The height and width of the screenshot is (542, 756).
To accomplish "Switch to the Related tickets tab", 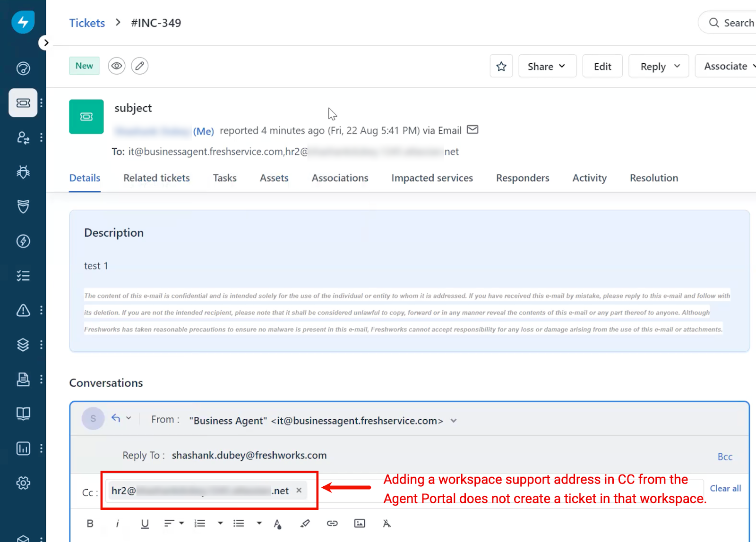I will [x=156, y=178].
